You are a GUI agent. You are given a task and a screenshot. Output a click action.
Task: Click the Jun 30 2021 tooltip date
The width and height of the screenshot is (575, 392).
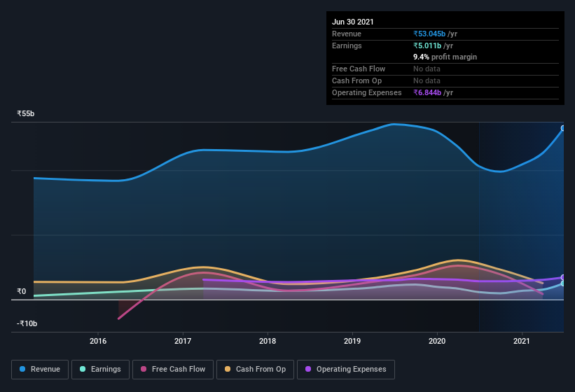coord(352,22)
